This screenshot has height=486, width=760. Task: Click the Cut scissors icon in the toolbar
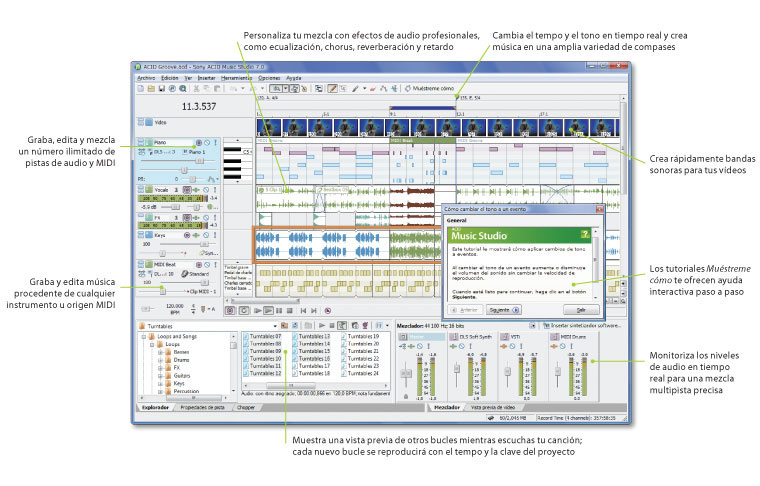pyautogui.click(x=196, y=89)
